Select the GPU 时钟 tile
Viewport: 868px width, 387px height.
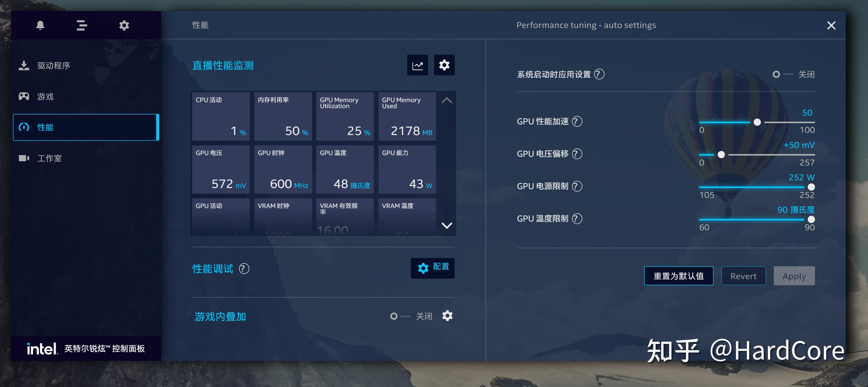tap(283, 169)
